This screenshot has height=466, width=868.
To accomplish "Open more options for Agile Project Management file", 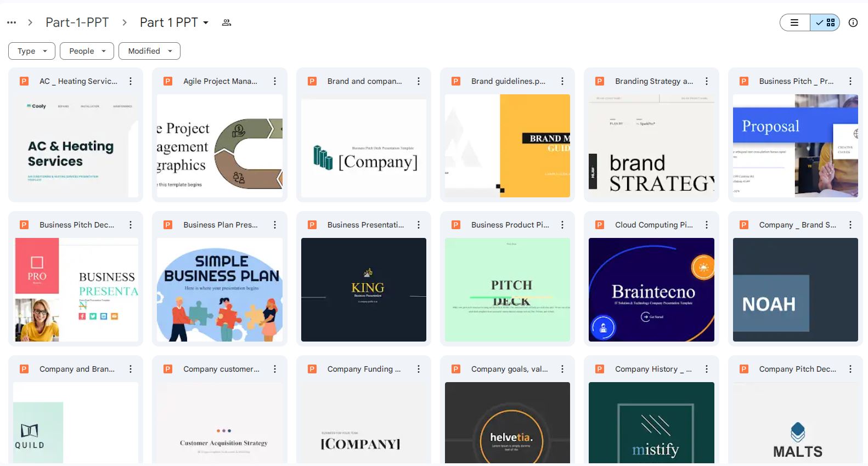I will pyautogui.click(x=275, y=81).
